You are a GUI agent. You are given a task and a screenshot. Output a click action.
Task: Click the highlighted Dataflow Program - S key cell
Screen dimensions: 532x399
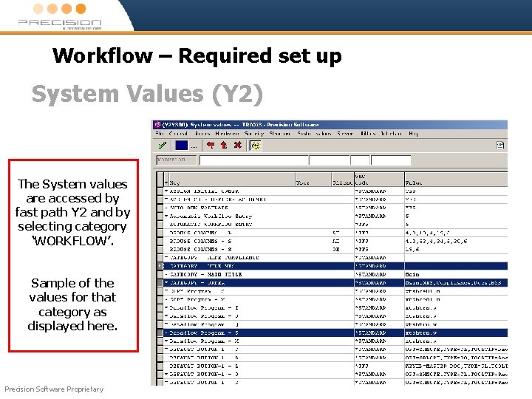(x=204, y=332)
